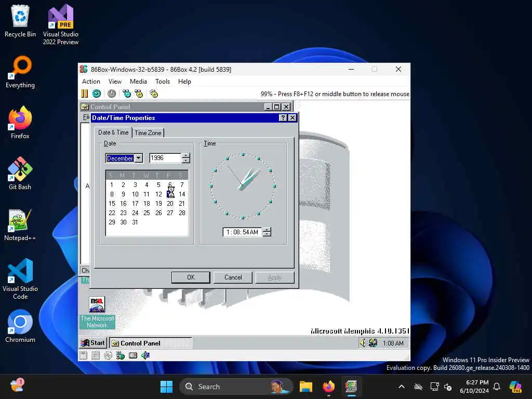This screenshot has width=532, height=399.
Task: Open the Action menu in 86Box
Action: pyautogui.click(x=91, y=82)
